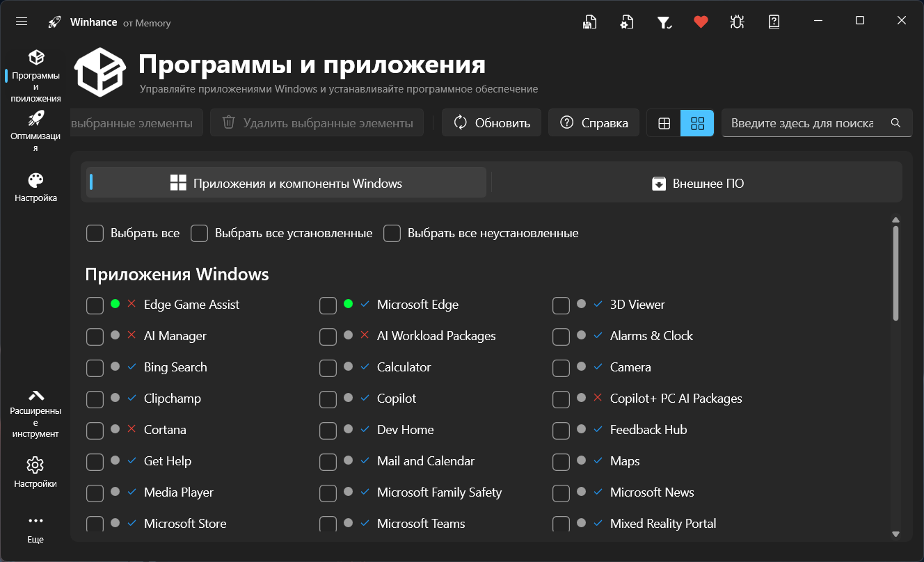This screenshot has height=562, width=924.
Task: Select the Clipchamp checkbox
Action: [95, 399]
